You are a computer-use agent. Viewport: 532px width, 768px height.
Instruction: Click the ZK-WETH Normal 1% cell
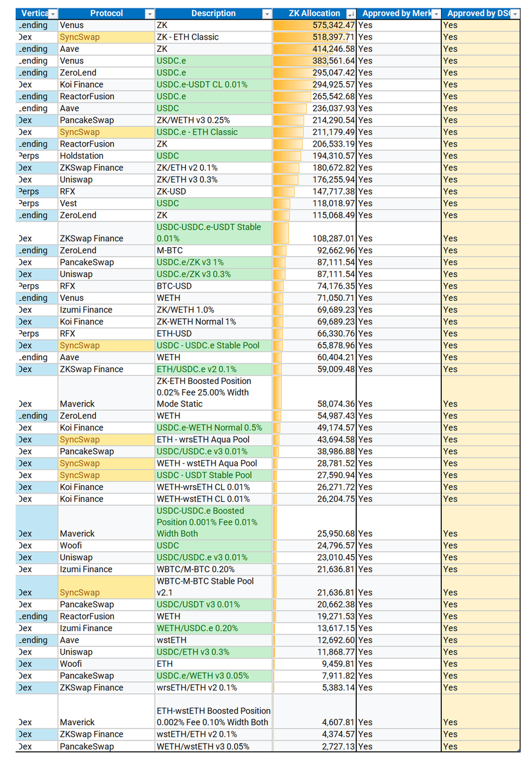(214, 321)
